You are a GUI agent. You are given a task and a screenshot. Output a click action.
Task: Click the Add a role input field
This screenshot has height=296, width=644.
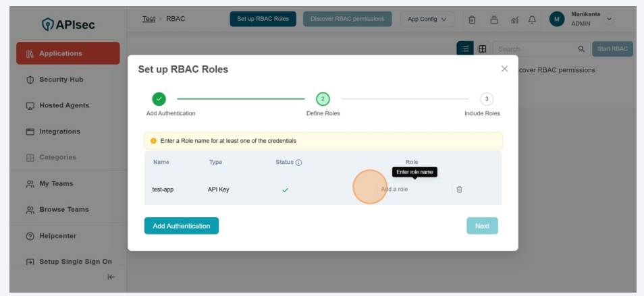tap(414, 189)
